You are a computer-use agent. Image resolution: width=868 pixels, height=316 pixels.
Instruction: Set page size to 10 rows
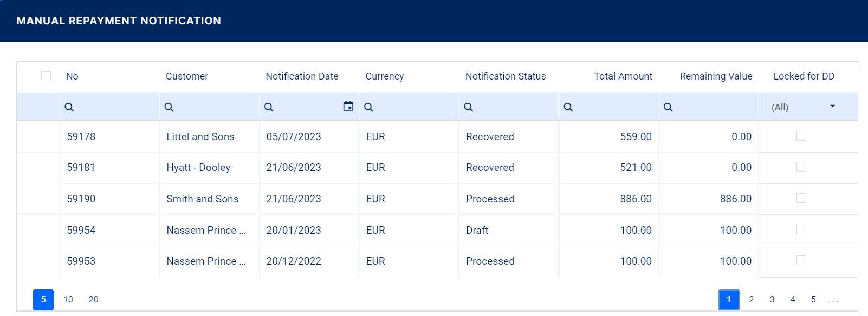pos(68,300)
